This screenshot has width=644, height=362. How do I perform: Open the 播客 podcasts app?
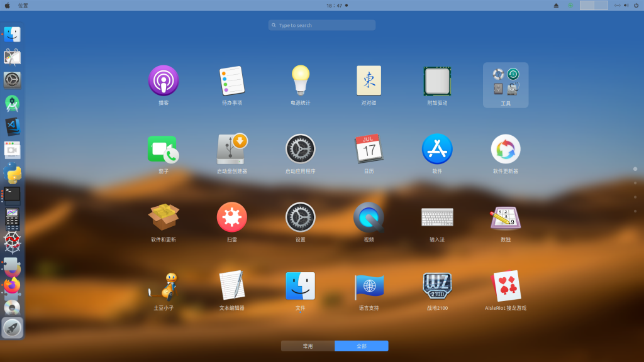click(164, 81)
